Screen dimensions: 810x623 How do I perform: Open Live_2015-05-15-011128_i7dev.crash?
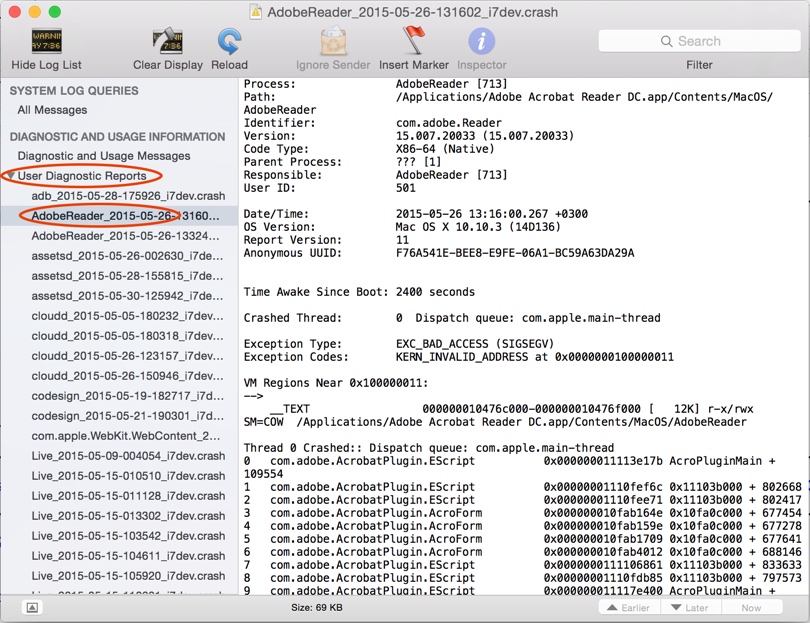128,496
